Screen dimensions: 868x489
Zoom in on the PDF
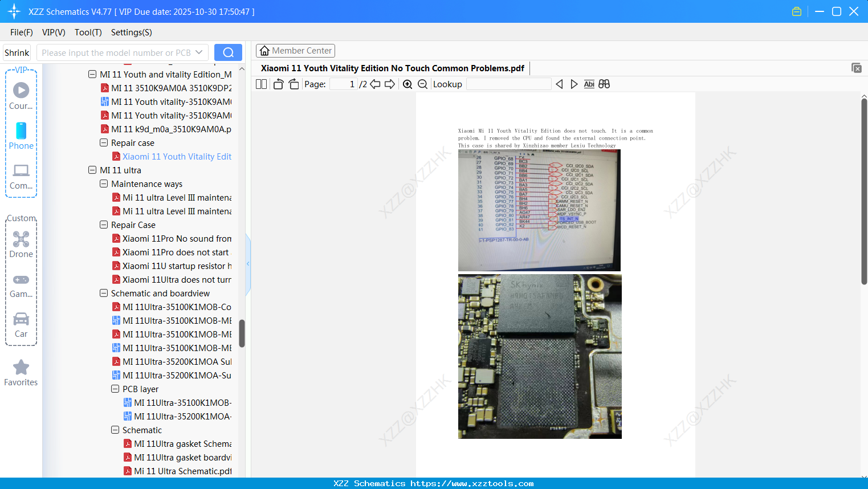point(407,84)
